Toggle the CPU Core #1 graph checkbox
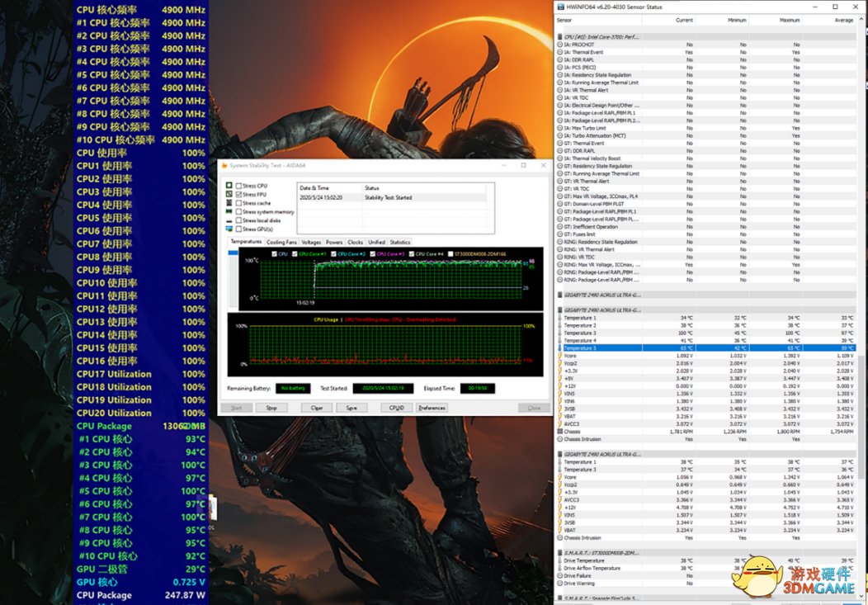The width and height of the screenshot is (868, 605). point(295,254)
